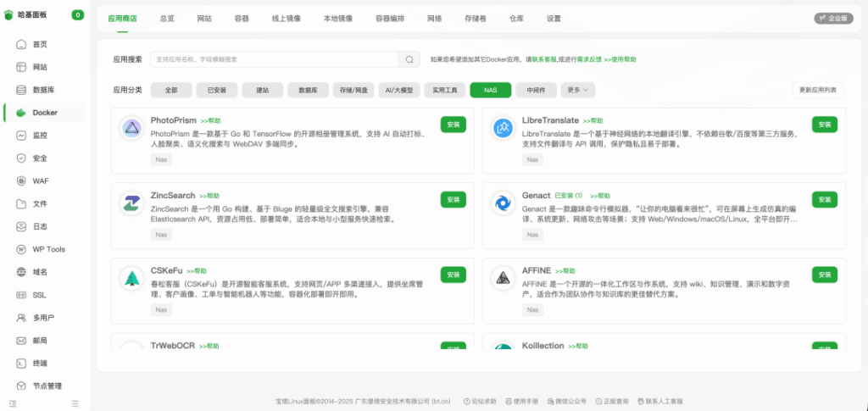Install the PhotoPrism application
The height and width of the screenshot is (411, 868).
(453, 125)
